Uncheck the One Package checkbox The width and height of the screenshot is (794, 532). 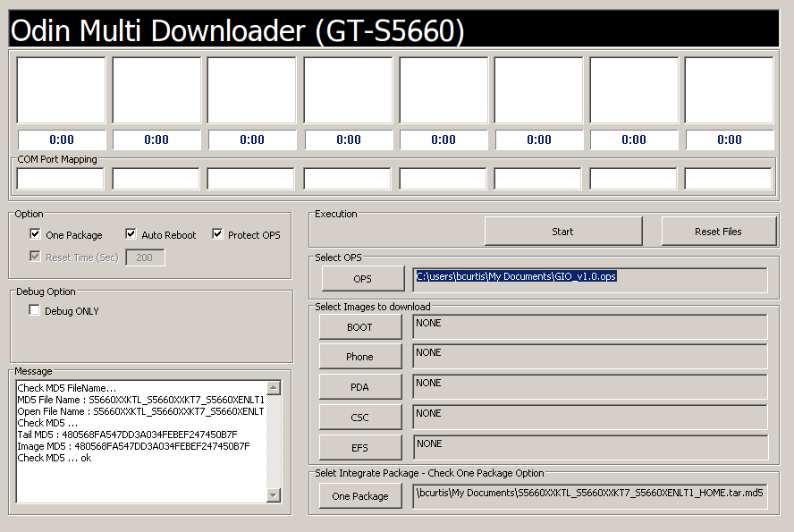tap(35, 234)
